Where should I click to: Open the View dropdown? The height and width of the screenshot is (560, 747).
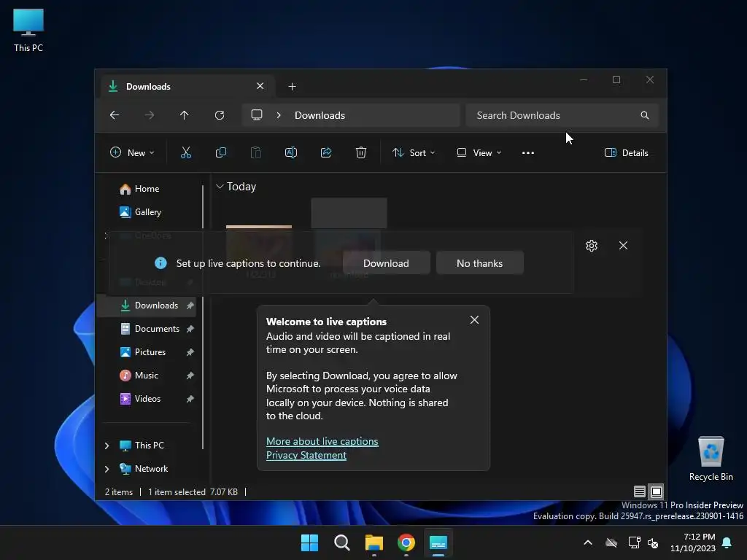pyautogui.click(x=479, y=153)
